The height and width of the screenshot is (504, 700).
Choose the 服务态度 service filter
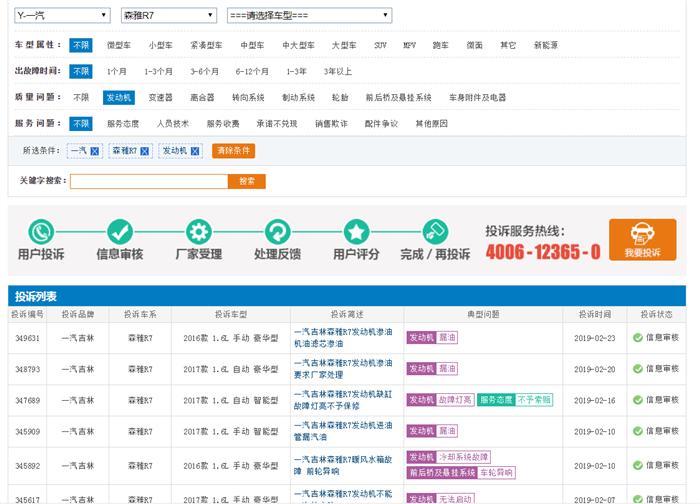(x=123, y=124)
